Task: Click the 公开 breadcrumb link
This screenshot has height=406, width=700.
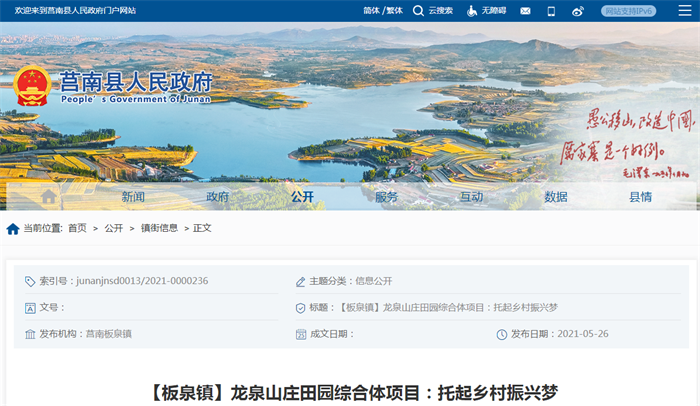Action: point(114,229)
